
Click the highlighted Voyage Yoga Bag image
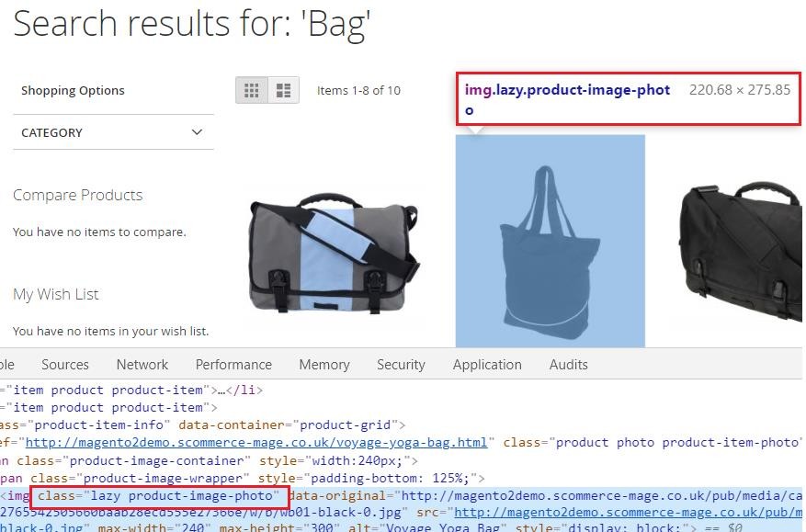(550, 241)
